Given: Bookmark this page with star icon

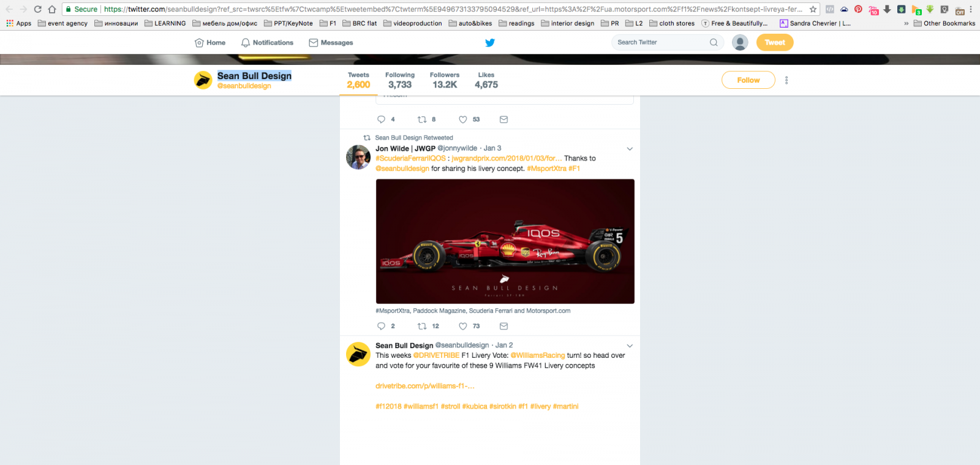Looking at the screenshot, I should coord(813,9).
